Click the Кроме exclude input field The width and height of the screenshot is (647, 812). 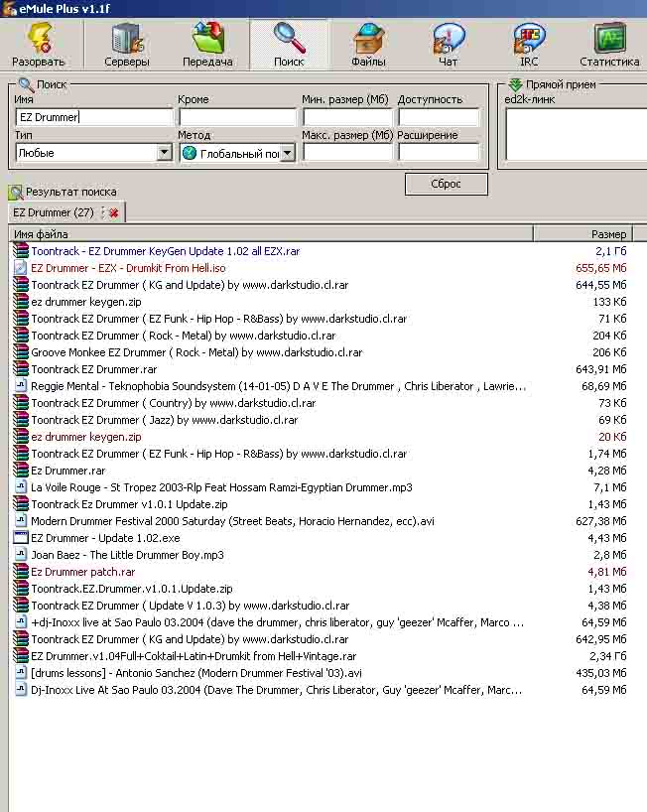(237, 117)
